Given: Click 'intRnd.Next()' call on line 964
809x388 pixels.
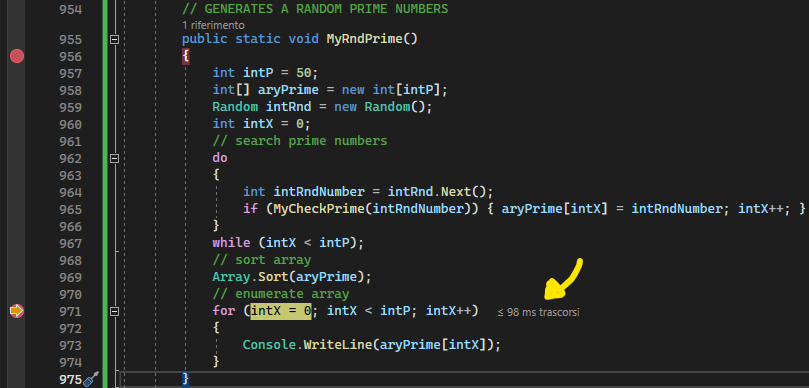Looking at the screenshot, I should pos(437,192).
